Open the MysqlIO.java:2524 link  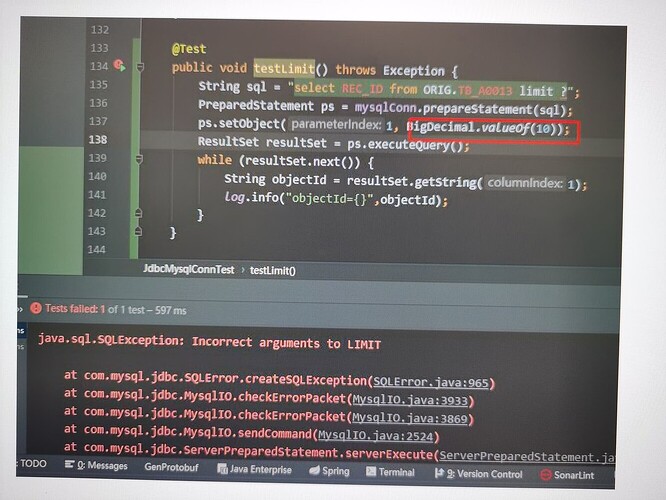pos(375,436)
